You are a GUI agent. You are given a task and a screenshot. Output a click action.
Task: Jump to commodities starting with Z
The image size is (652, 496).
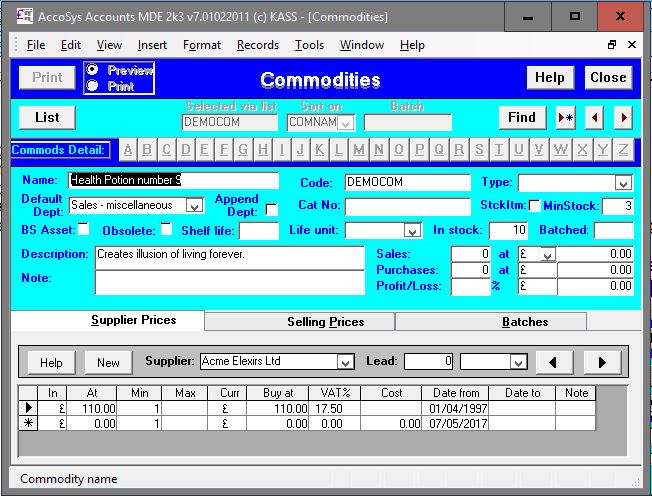point(623,150)
